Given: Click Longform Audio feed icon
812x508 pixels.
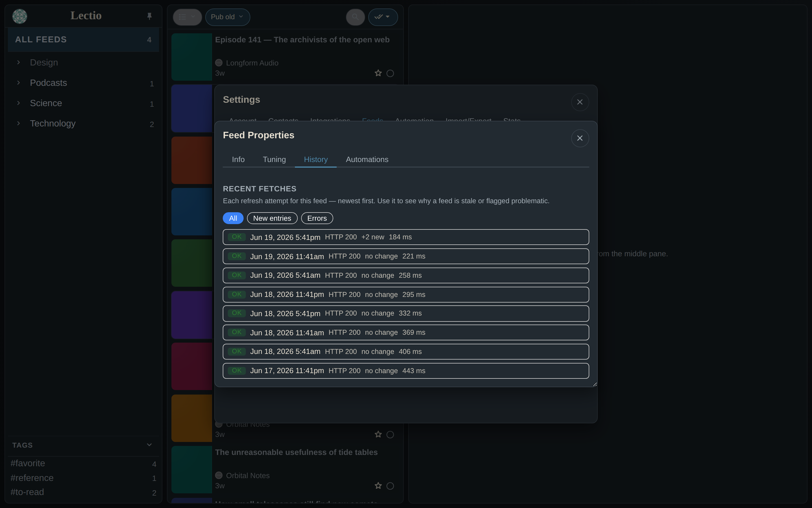Looking at the screenshot, I should pos(219,63).
